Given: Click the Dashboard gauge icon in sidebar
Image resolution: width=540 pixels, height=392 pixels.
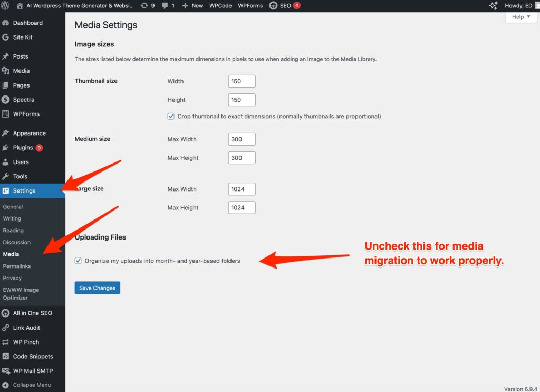Looking at the screenshot, I should [x=6, y=23].
